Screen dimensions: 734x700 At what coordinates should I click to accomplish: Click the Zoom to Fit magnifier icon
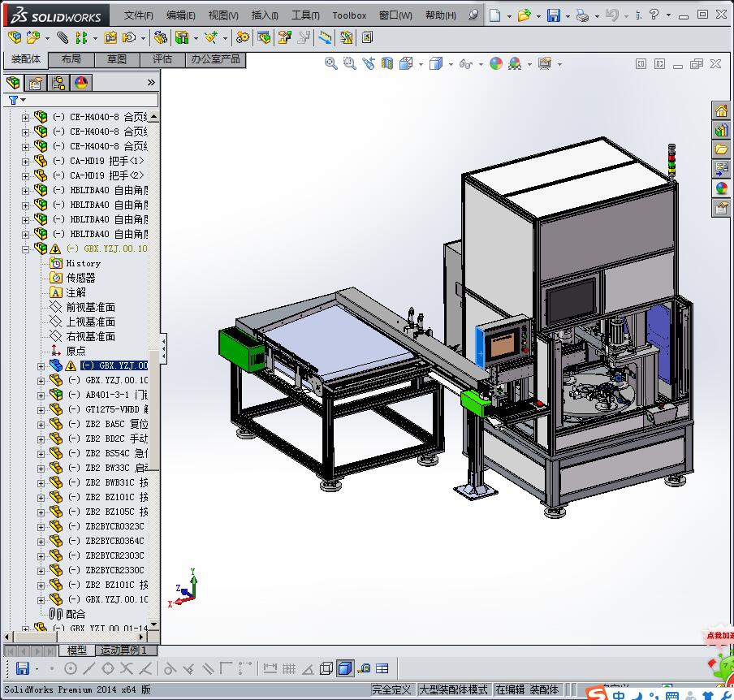331,63
